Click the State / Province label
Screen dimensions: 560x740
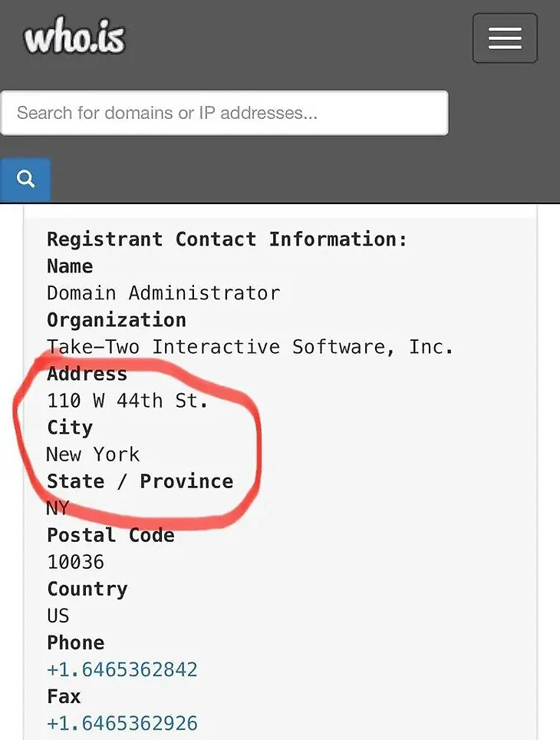tap(140, 481)
